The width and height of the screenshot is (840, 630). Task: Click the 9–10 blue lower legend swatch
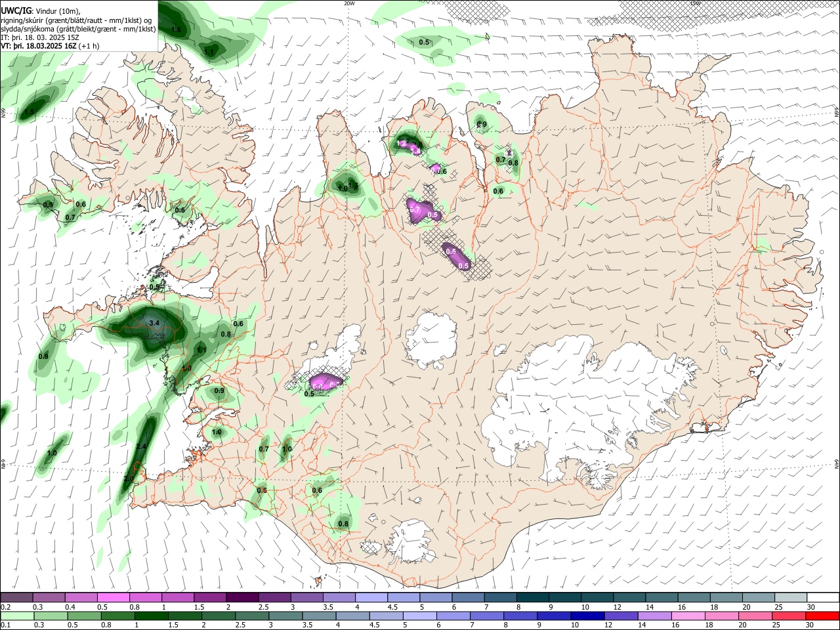(x=553, y=616)
